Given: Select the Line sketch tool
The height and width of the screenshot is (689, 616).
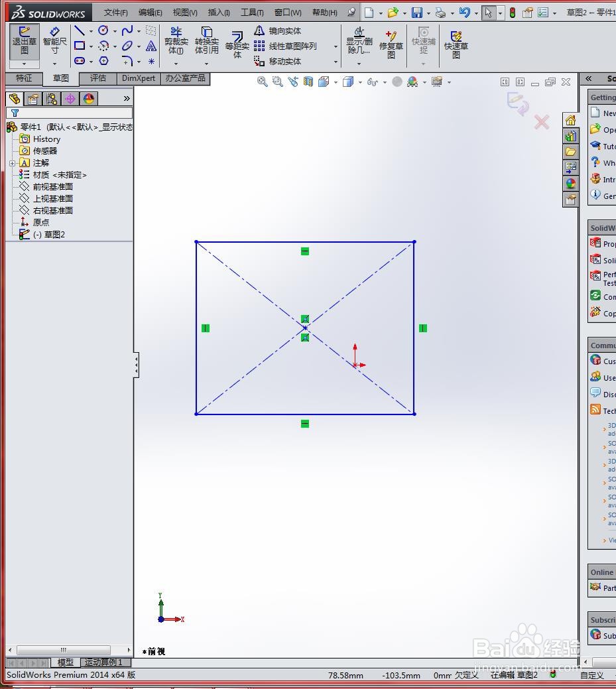Looking at the screenshot, I should click(80, 31).
